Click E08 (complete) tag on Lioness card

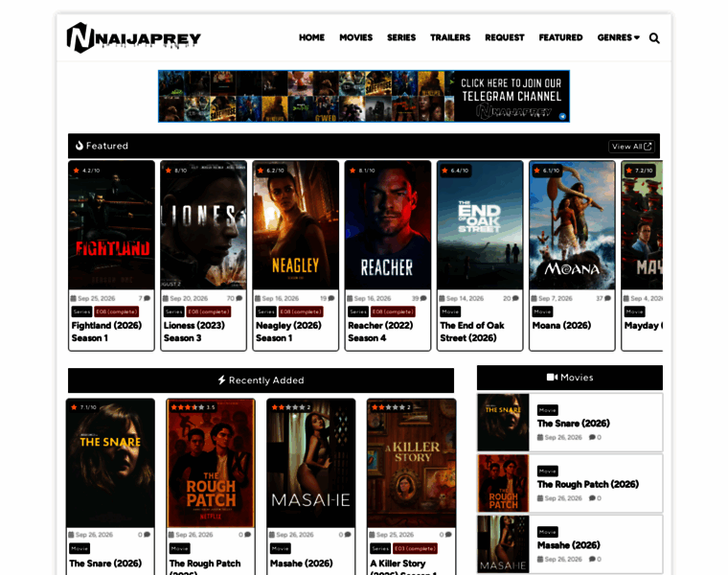coord(209,311)
